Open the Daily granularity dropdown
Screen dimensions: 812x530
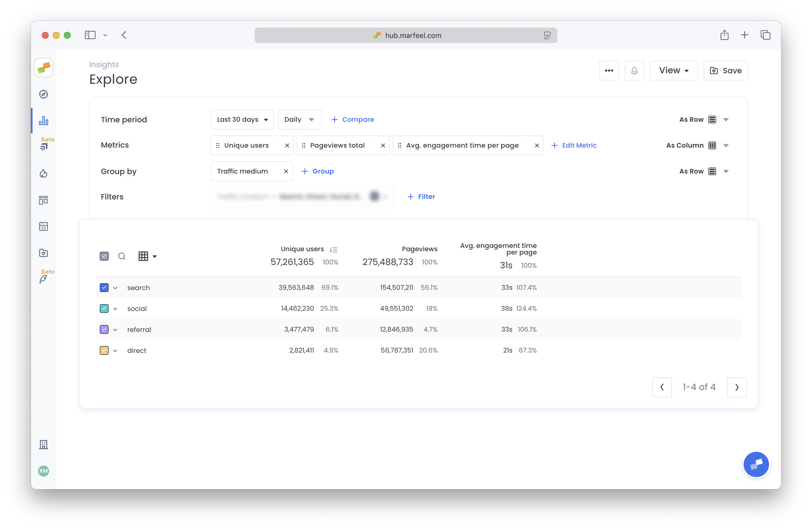point(300,119)
